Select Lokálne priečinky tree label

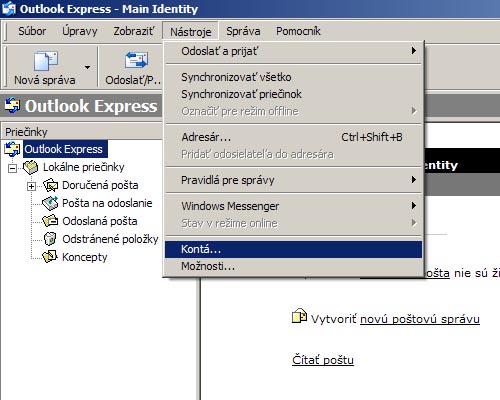(x=84, y=167)
